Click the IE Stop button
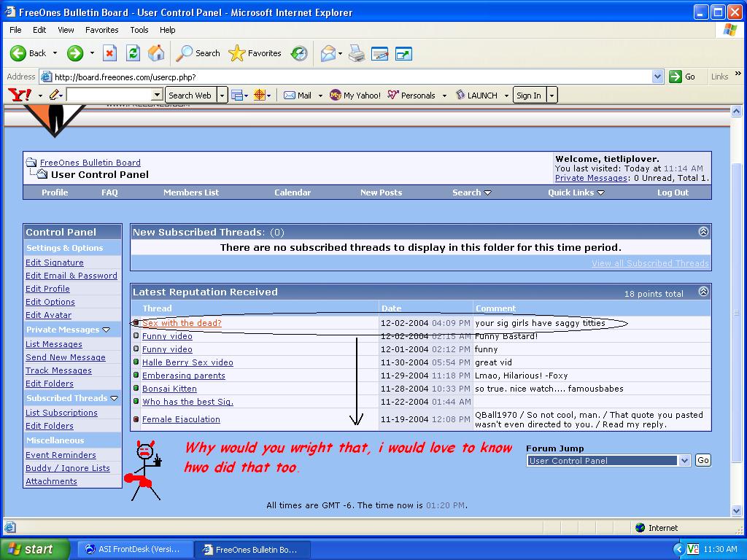This screenshot has width=747, height=560. click(x=109, y=53)
